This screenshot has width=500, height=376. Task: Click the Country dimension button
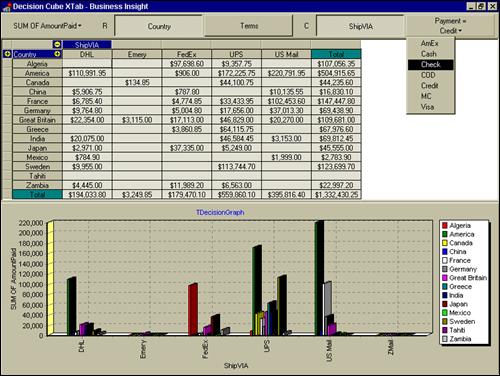[159, 26]
